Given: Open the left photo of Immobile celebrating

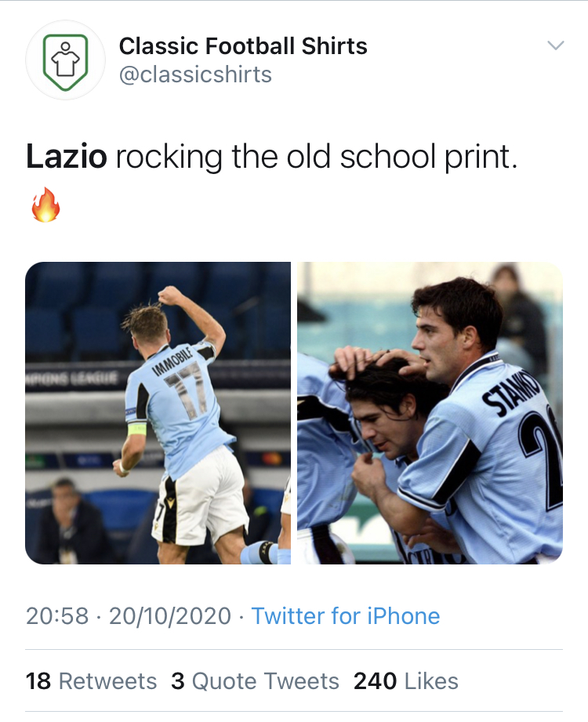Looking at the screenshot, I should (158, 413).
